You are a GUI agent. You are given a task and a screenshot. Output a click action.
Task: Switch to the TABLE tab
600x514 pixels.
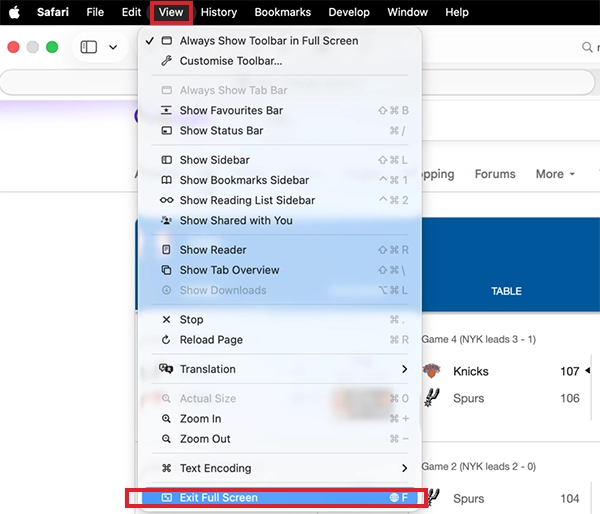coord(506,291)
